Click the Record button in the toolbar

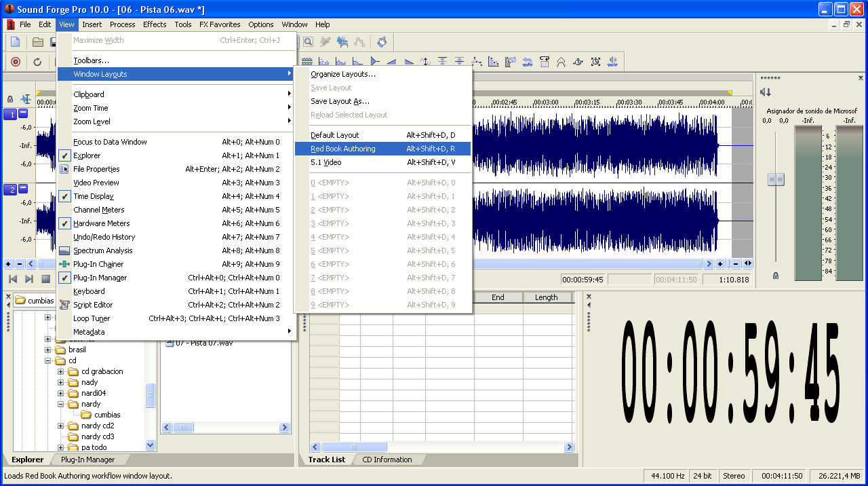coord(16,62)
